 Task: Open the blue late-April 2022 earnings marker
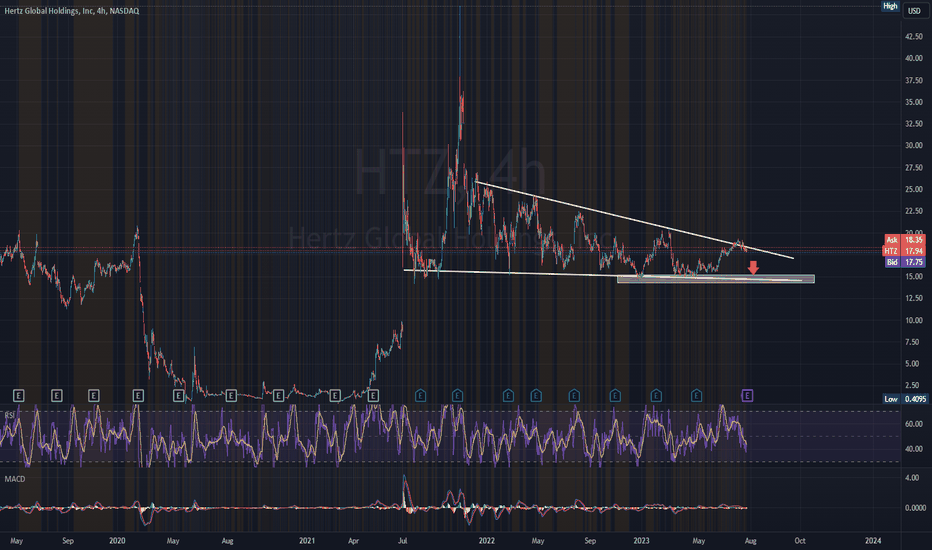[x=536, y=395]
